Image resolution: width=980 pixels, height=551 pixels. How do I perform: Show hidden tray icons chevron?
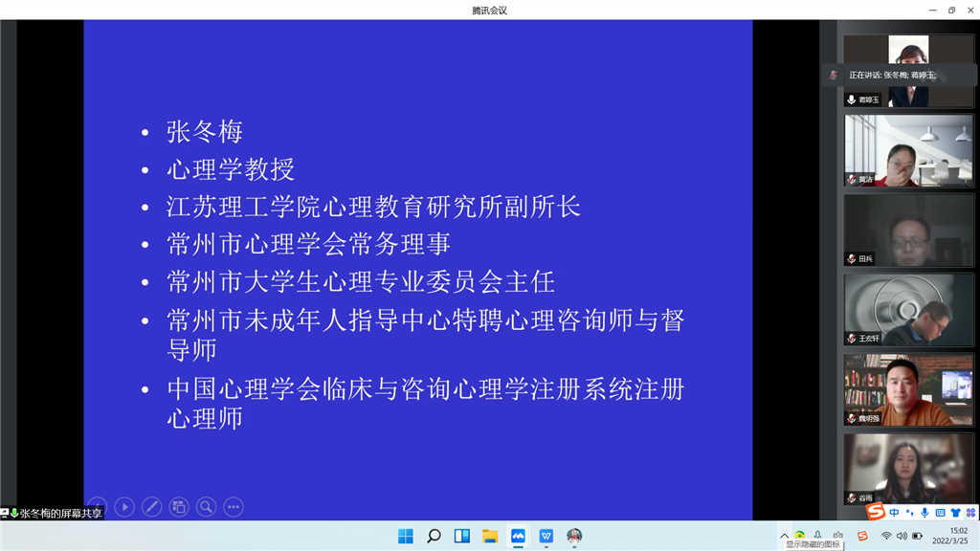pos(785,536)
